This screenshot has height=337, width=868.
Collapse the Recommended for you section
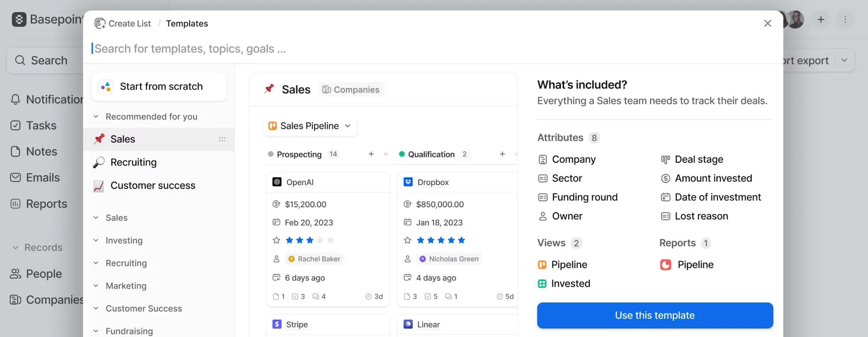click(96, 117)
